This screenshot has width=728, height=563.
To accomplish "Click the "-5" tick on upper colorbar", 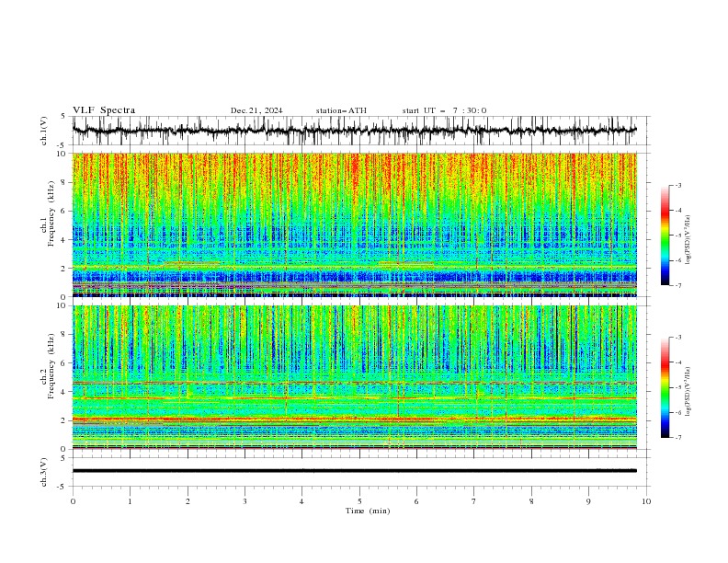I will (678, 236).
